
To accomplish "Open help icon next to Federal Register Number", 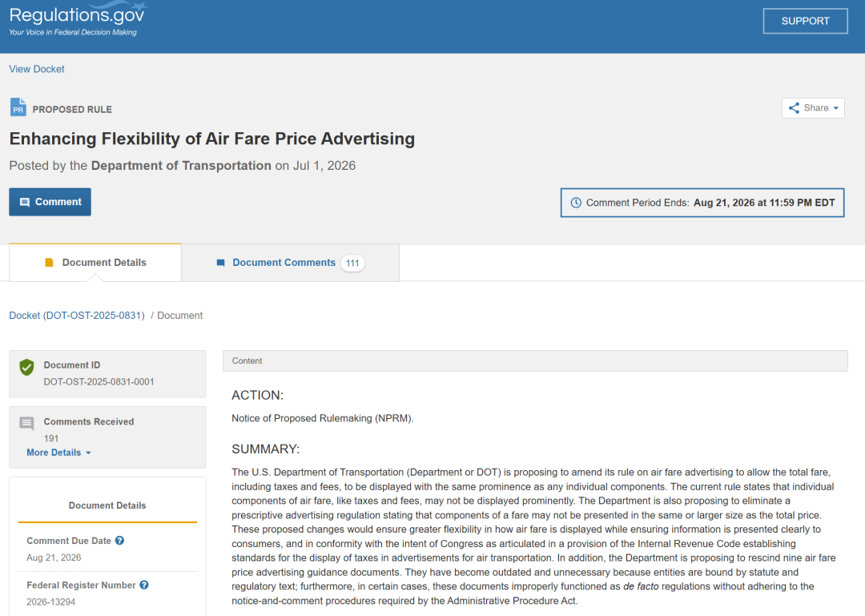I will click(x=144, y=585).
